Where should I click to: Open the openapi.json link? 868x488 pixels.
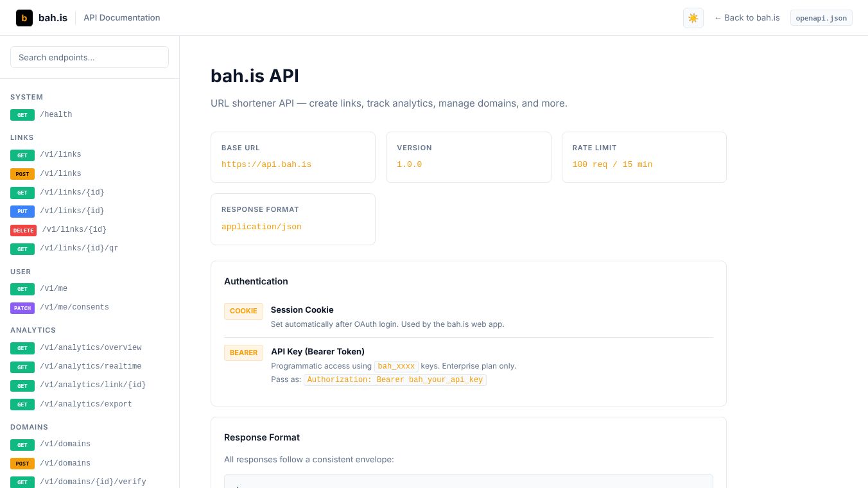pyautogui.click(x=821, y=18)
